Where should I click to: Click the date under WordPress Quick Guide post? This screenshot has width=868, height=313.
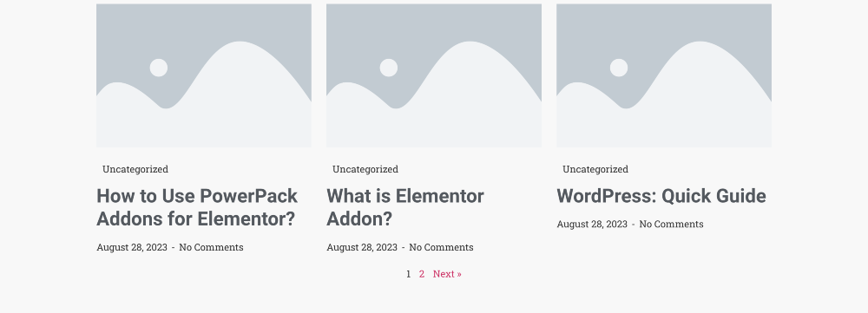pos(592,224)
